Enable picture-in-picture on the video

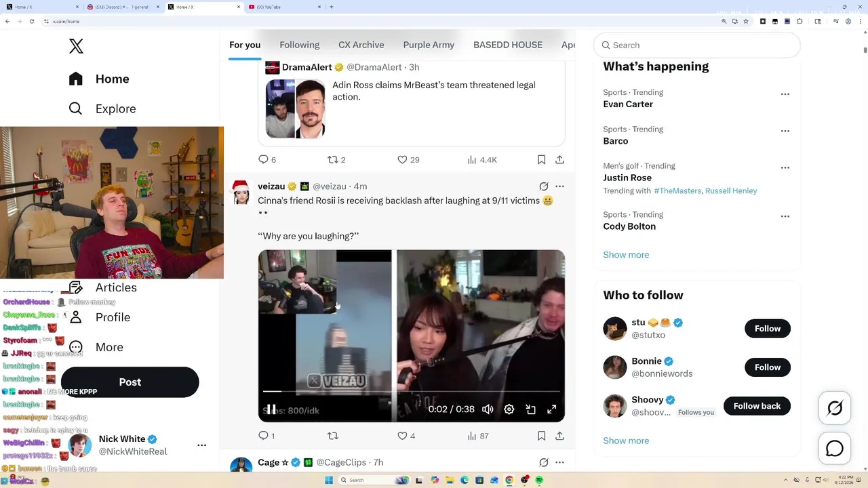coord(531,409)
